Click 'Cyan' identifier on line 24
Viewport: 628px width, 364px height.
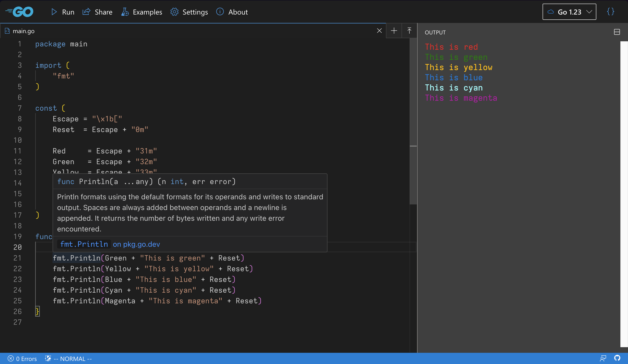pyautogui.click(x=114, y=290)
